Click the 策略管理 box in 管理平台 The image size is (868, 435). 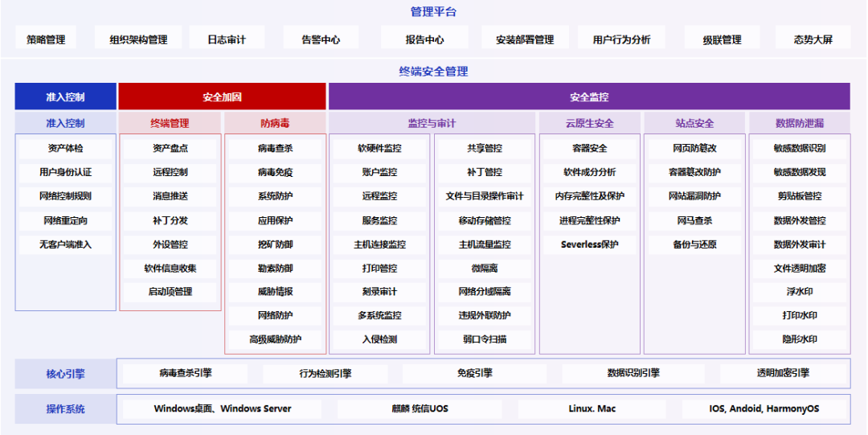click(x=46, y=39)
